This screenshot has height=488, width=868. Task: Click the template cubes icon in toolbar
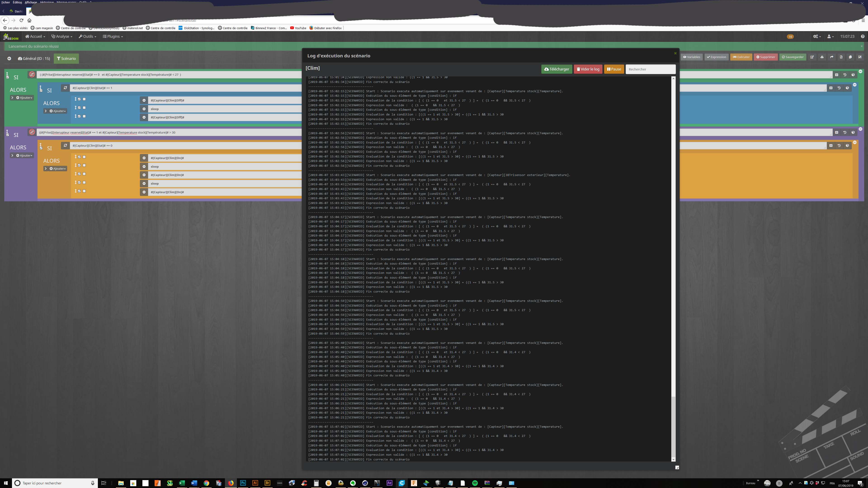(x=822, y=57)
